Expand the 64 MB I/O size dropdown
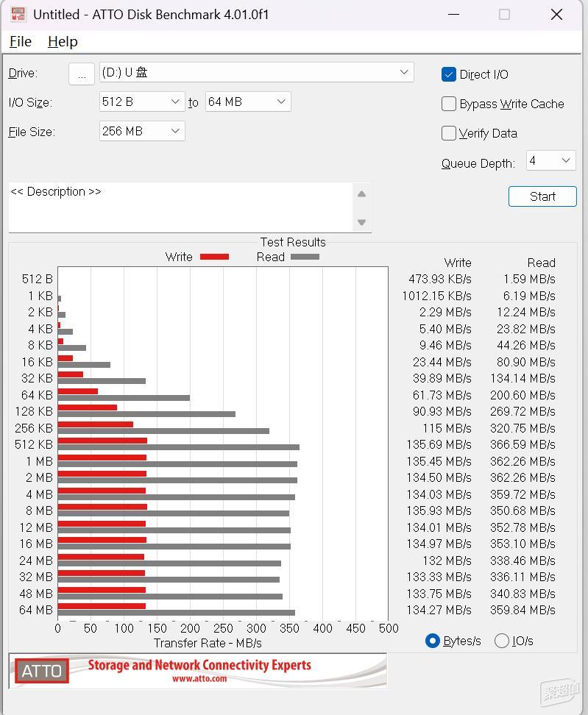The image size is (588, 715). tap(248, 102)
